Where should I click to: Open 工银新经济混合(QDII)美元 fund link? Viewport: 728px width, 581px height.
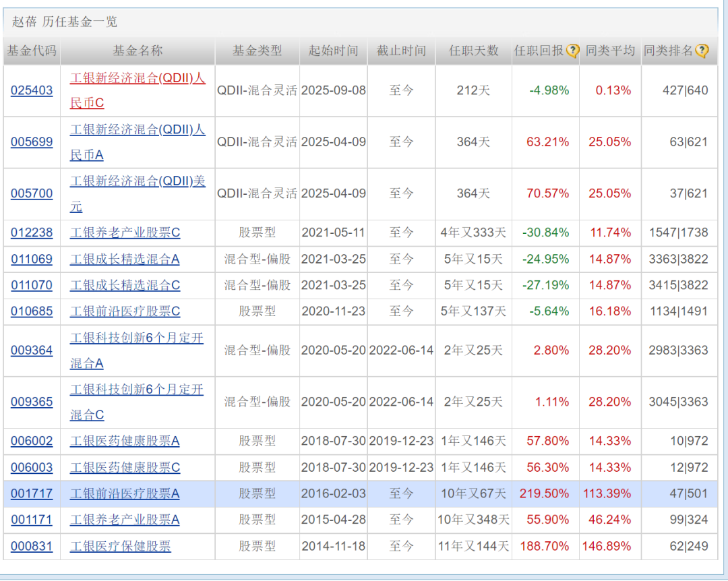click(x=138, y=193)
